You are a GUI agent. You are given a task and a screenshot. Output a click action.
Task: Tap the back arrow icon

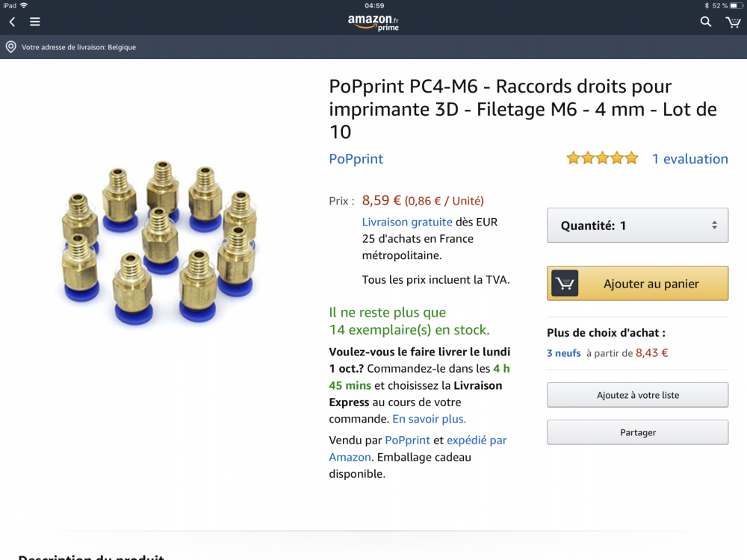[12, 22]
